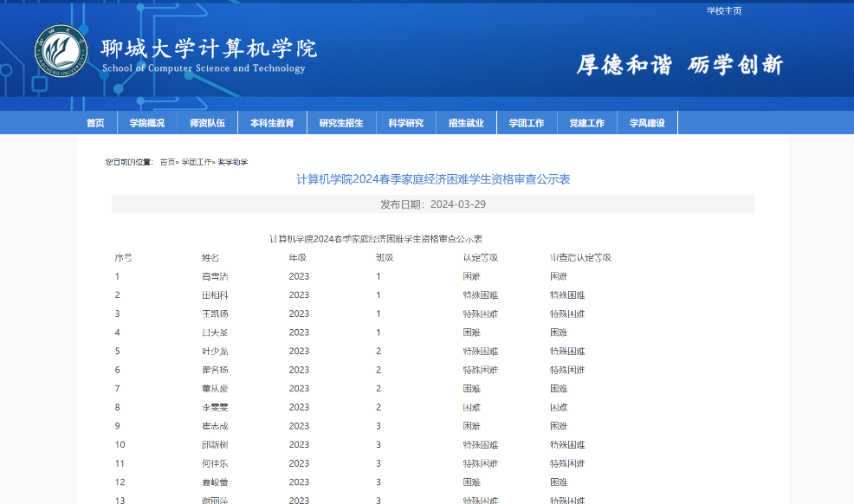Click the 发布日期 2024-03-29 bar

[x=433, y=204]
